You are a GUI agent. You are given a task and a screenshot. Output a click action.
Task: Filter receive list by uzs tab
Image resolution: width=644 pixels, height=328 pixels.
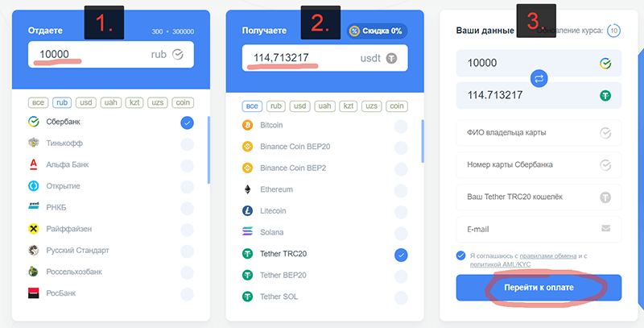pos(372,106)
